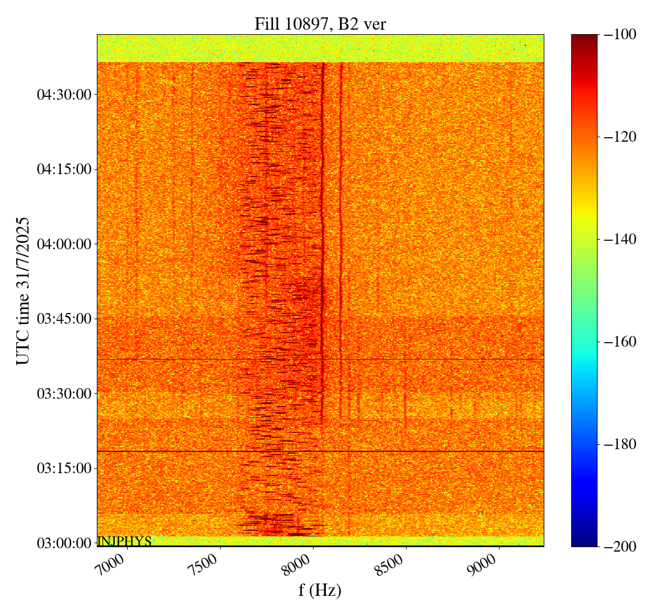Select the 04:15:00 time tick label
The height and width of the screenshot is (616, 672).
pos(64,169)
